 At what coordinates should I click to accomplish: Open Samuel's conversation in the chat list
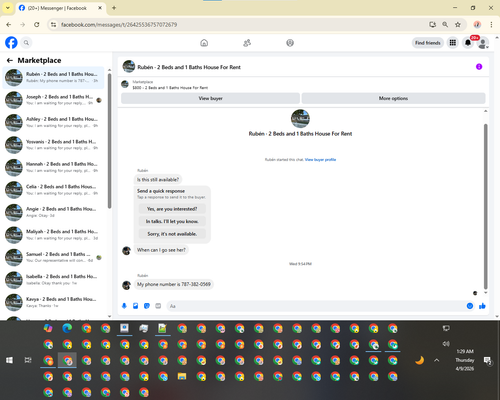pos(53,257)
